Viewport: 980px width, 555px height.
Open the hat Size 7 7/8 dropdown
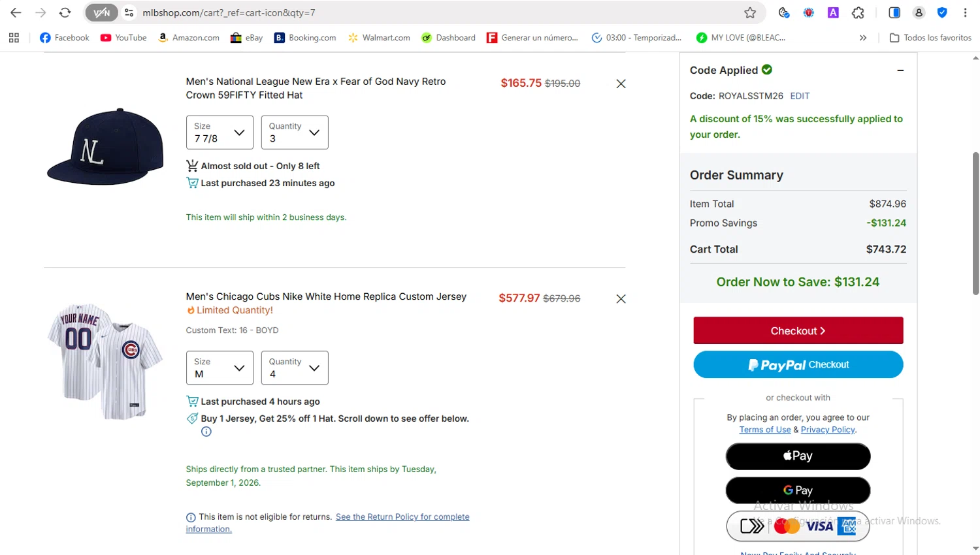click(x=220, y=133)
